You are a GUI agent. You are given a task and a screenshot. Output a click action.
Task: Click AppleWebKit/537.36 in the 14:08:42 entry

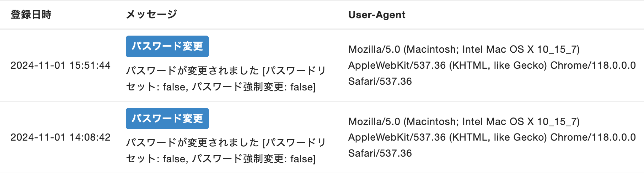[x=397, y=137]
